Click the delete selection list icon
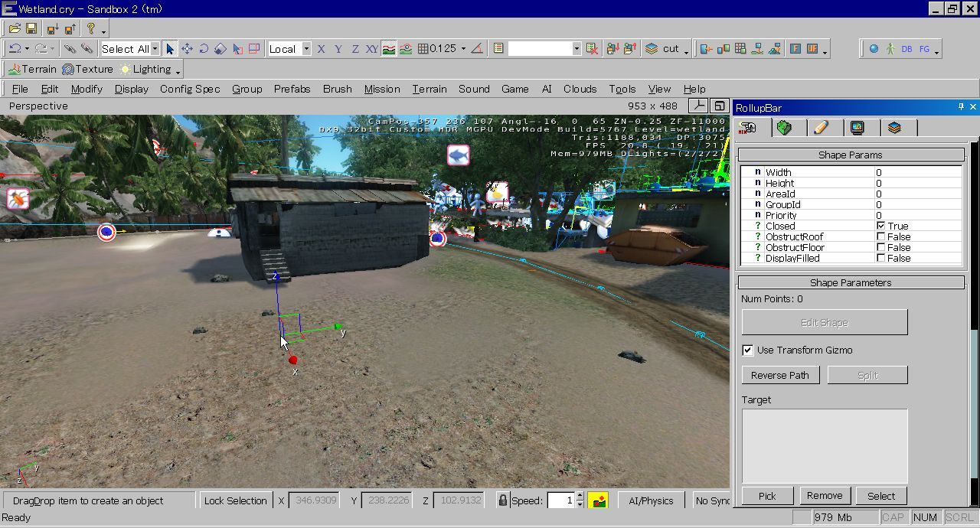Image resolution: width=980 pixels, height=528 pixels. pos(591,48)
